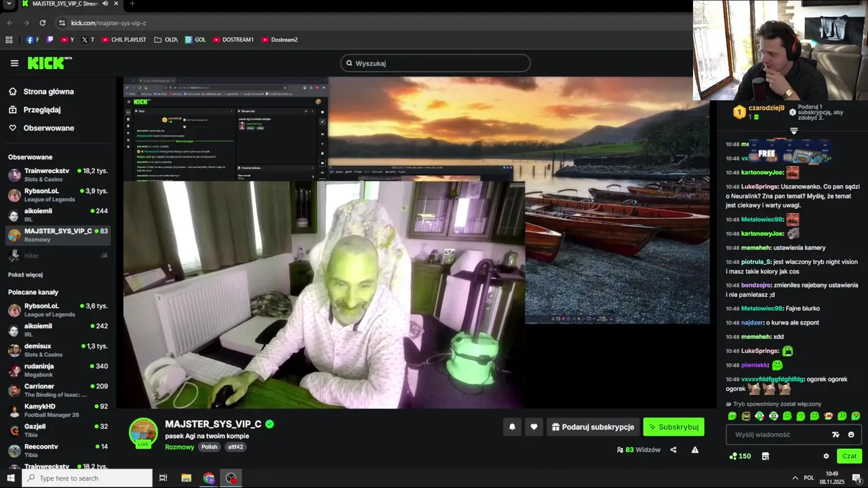Click the KICK logo
Image resolution: width=868 pixels, height=488 pixels.
(49, 63)
